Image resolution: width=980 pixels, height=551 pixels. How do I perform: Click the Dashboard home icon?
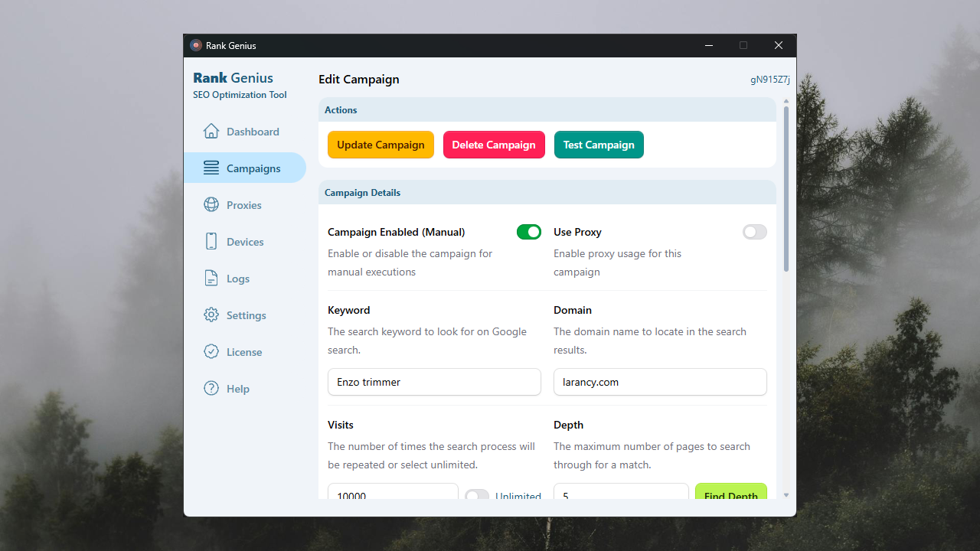pos(211,132)
